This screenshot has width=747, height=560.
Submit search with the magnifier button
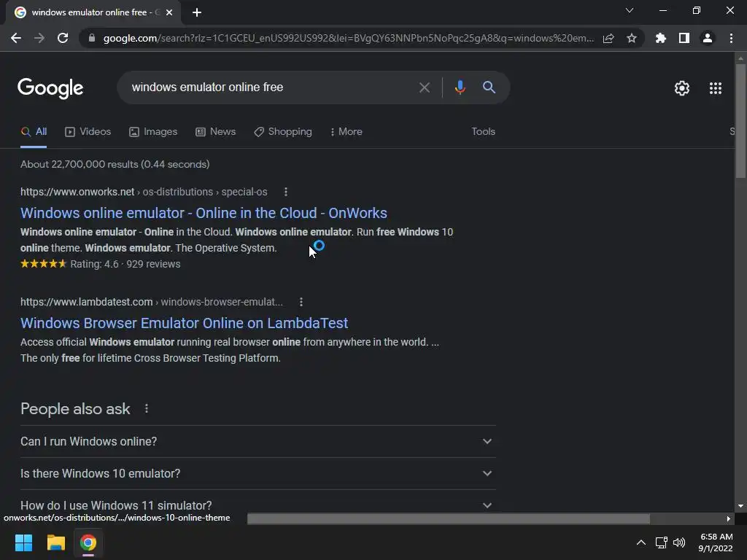(489, 87)
